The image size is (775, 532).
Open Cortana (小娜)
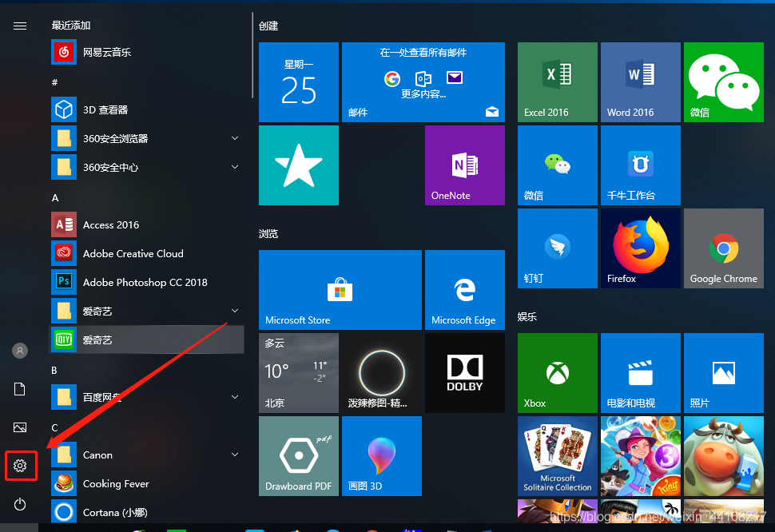tap(148, 512)
